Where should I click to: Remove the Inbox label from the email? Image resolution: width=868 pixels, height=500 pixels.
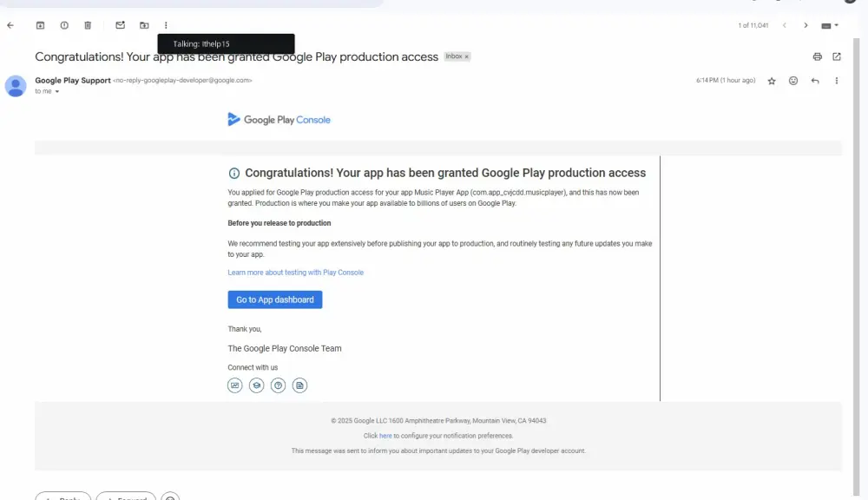[x=467, y=56]
